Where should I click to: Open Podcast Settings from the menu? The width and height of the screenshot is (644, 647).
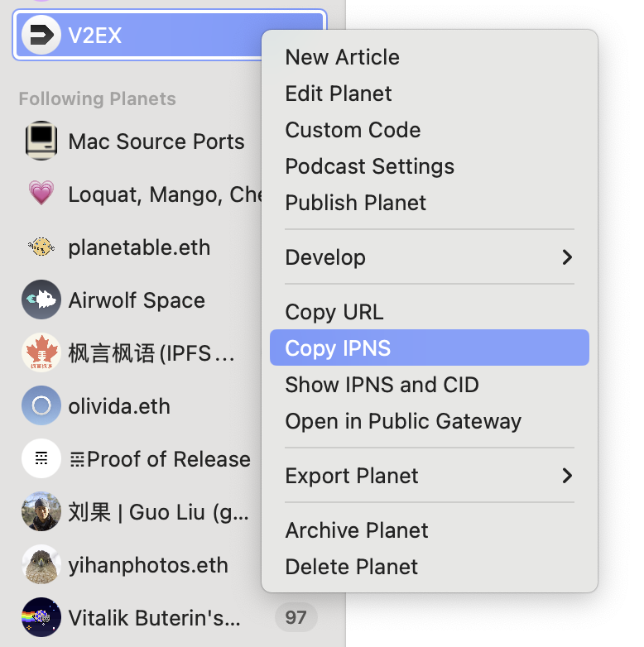369,166
